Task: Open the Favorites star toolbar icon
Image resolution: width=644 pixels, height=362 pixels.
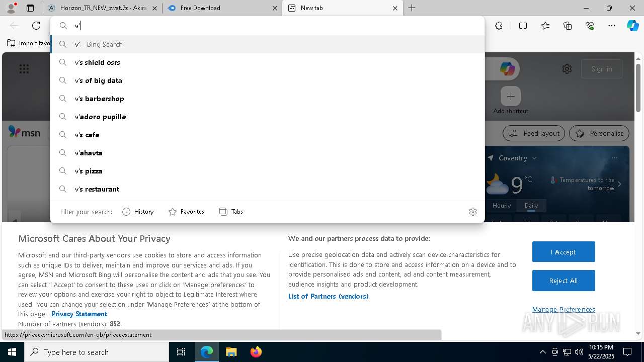Action: pyautogui.click(x=545, y=26)
